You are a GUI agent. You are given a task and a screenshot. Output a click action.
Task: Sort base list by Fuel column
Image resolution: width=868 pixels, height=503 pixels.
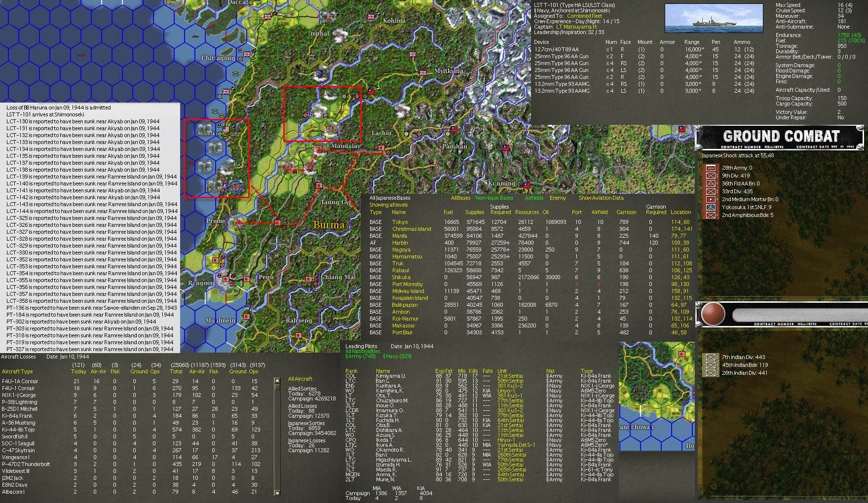448,212
